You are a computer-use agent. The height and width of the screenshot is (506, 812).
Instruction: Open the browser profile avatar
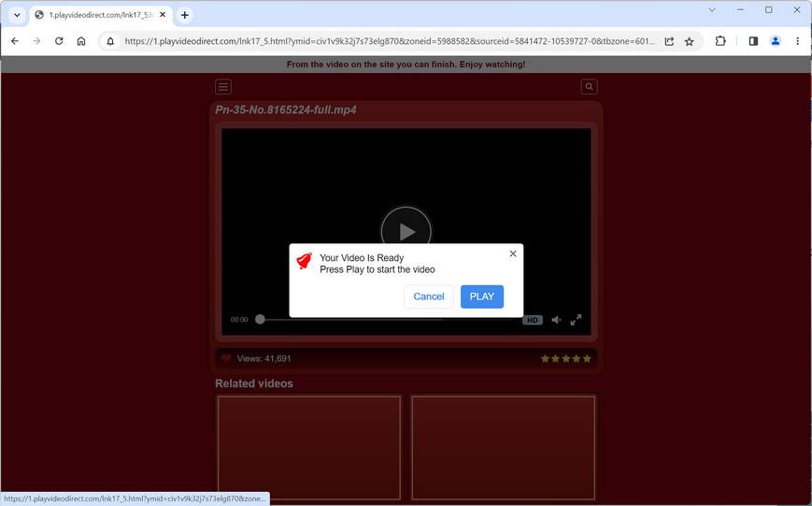pos(776,41)
